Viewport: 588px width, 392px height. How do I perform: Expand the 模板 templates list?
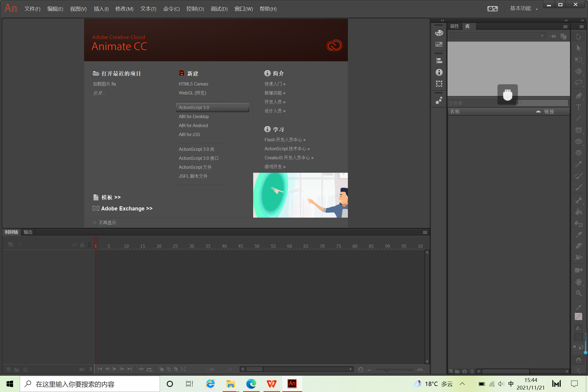[x=111, y=197]
